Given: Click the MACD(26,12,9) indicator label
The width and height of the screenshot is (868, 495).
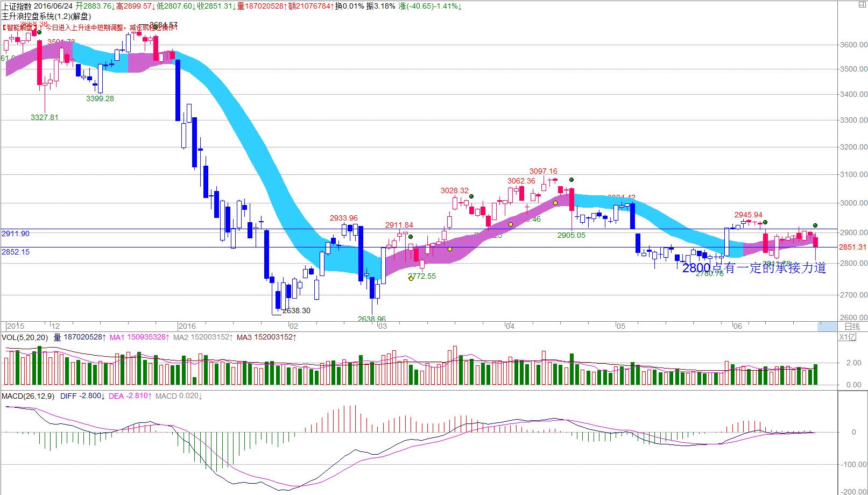Looking at the screenshot, I should (x=27, y=396).
